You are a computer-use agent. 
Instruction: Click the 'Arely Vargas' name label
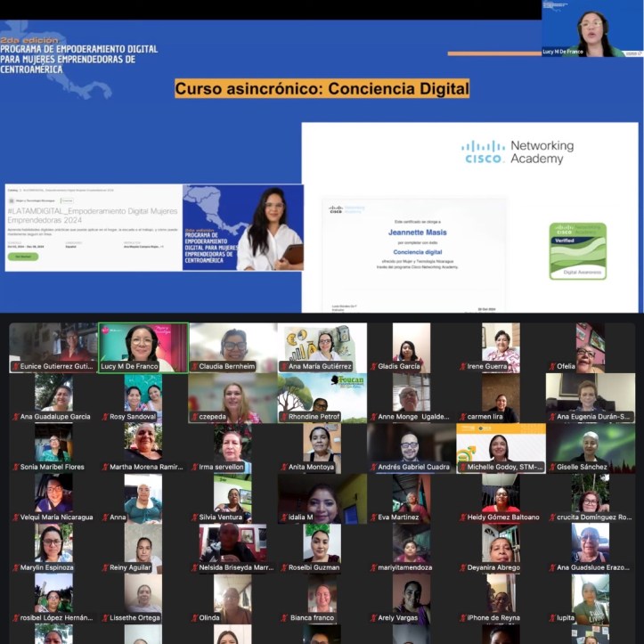click(x=397, y=617)
